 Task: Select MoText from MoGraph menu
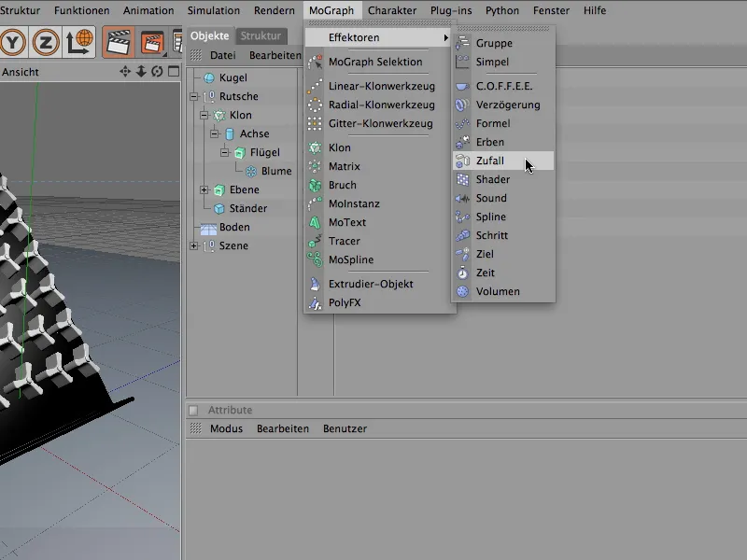pos(346,222)
